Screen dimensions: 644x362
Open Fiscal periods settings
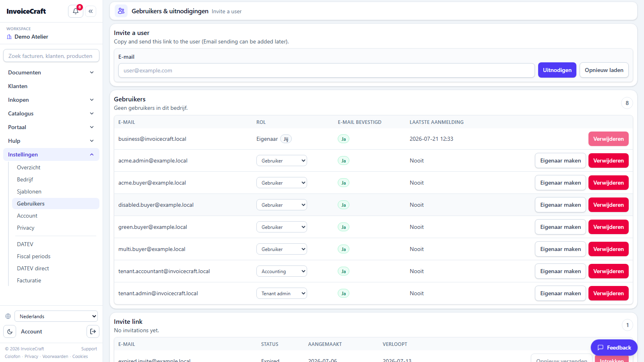tap(56, 256)
